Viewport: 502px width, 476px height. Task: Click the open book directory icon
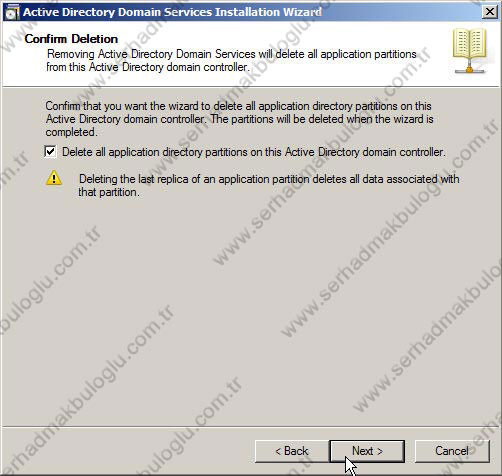[x=469, y=51]
